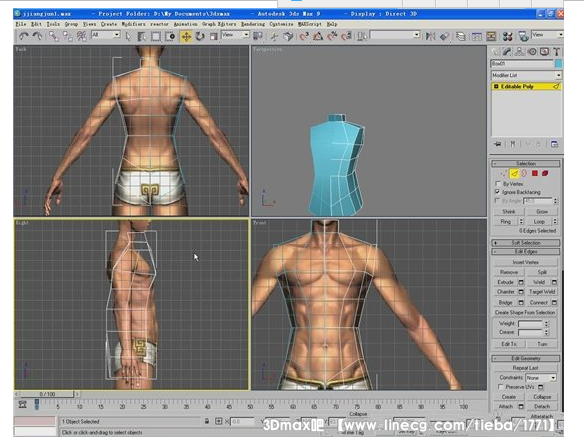The image size is (584, 442).
Task: Select Border sub-object level icon
Action: click(524, 173)
